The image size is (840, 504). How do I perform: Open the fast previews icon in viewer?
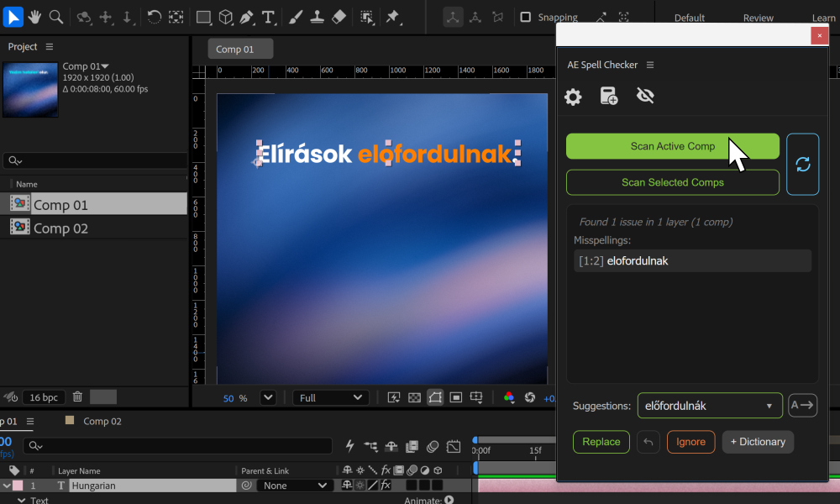[x=394, y=397]
